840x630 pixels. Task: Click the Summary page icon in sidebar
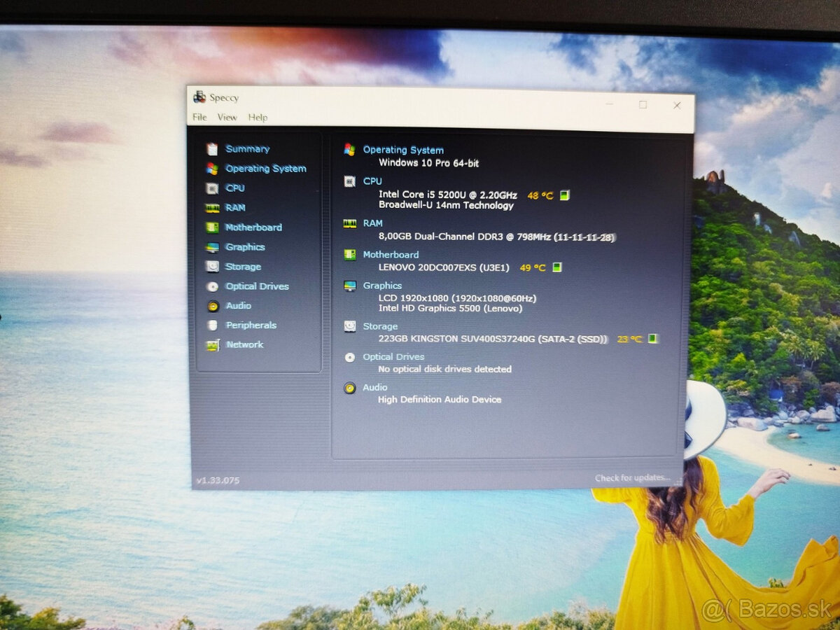212,148
